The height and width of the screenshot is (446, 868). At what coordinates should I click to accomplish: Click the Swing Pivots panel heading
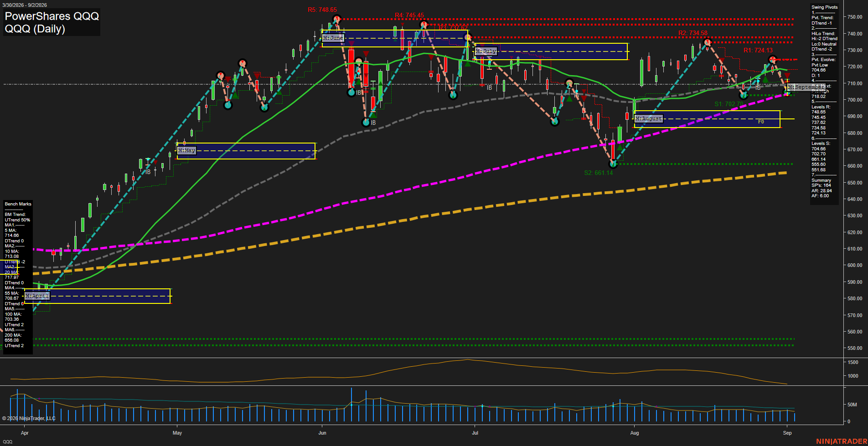(825, 7)
